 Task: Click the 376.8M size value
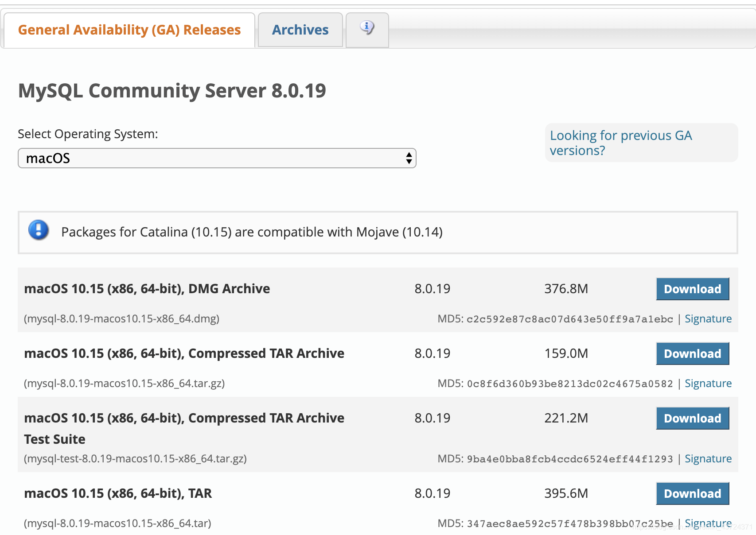point(566,289)
